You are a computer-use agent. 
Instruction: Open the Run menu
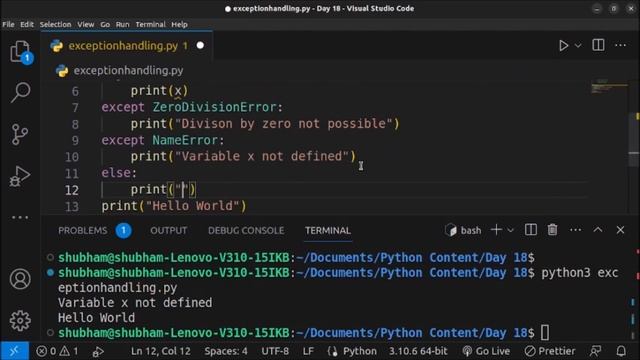(122, 24)
